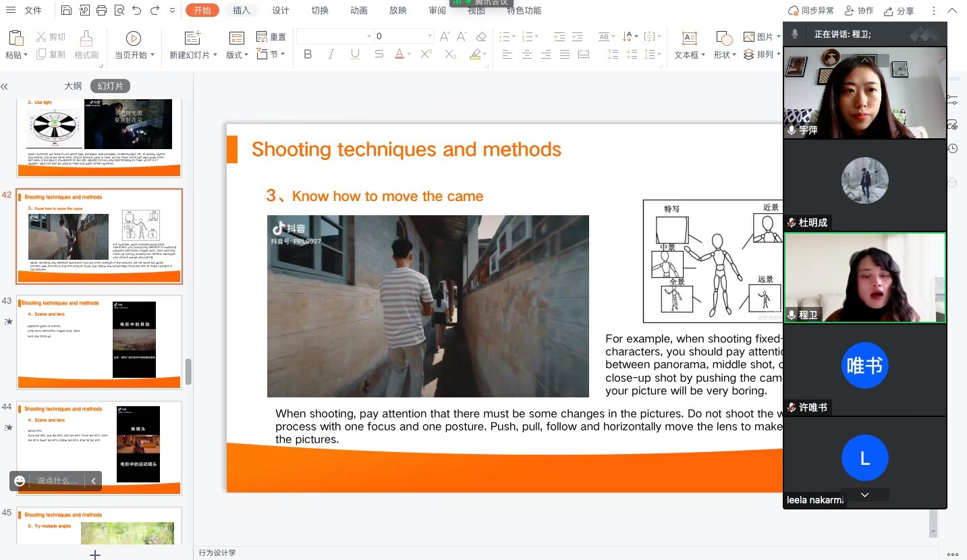Open the 插入 ribbon tab
967x560 pixels.
coord(242,10)
